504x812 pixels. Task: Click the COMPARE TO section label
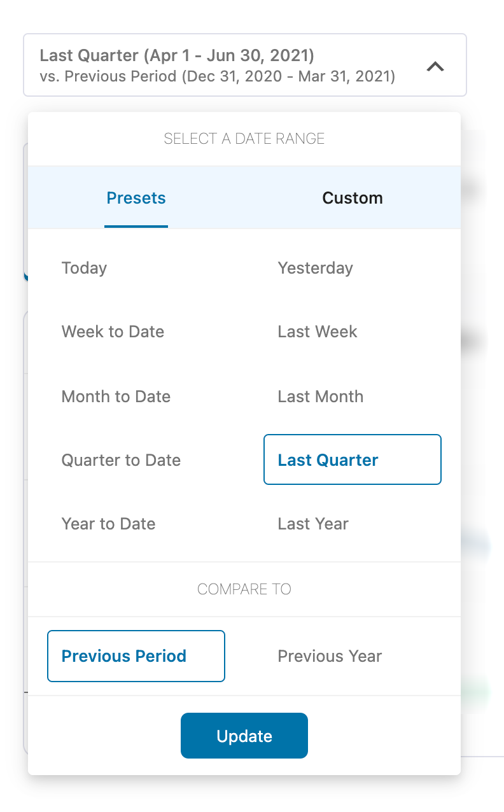coord(244,589)
